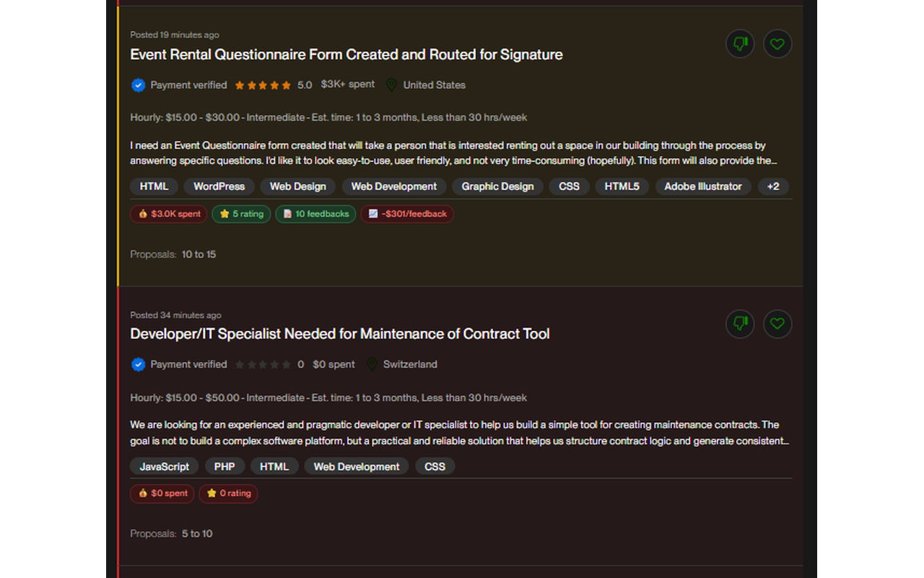Select the WordPress skill tag
This screenshot has width=924, height=578.
[219, 186]
